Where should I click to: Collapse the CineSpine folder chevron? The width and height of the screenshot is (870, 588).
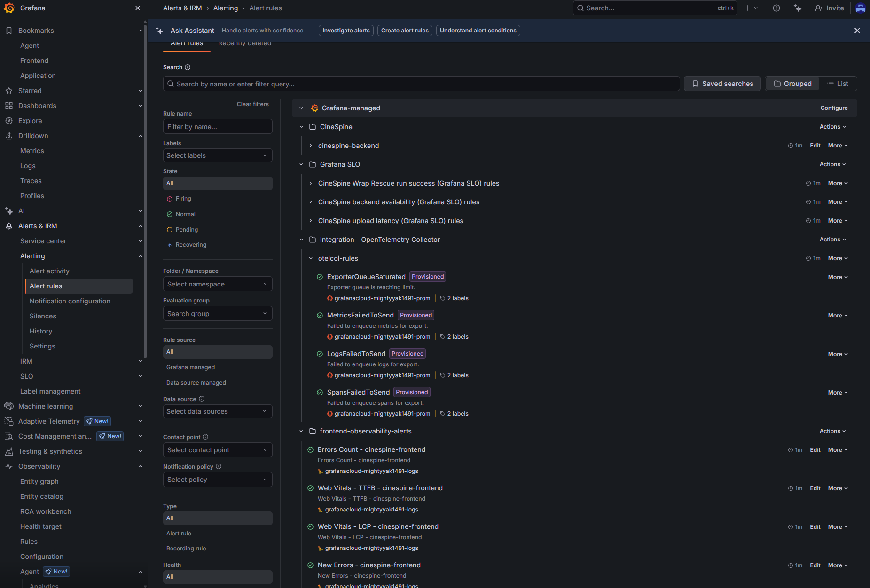(x=301, y=127)
